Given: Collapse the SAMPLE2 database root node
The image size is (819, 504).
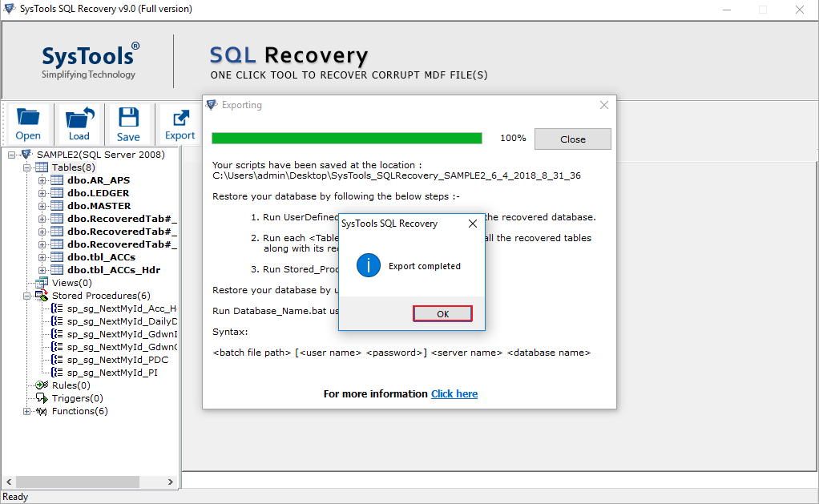Looking at the screenshot, I should click(11, 155).
